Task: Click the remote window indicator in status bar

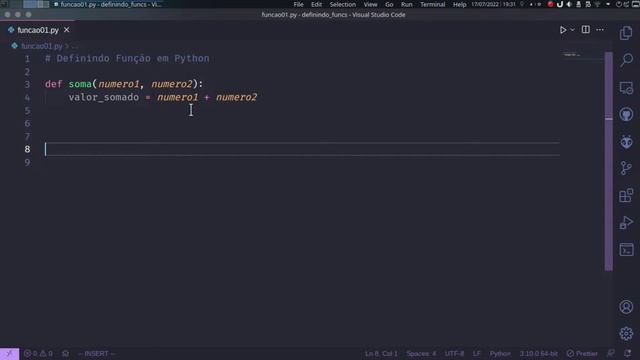Action: click(9, 353)
